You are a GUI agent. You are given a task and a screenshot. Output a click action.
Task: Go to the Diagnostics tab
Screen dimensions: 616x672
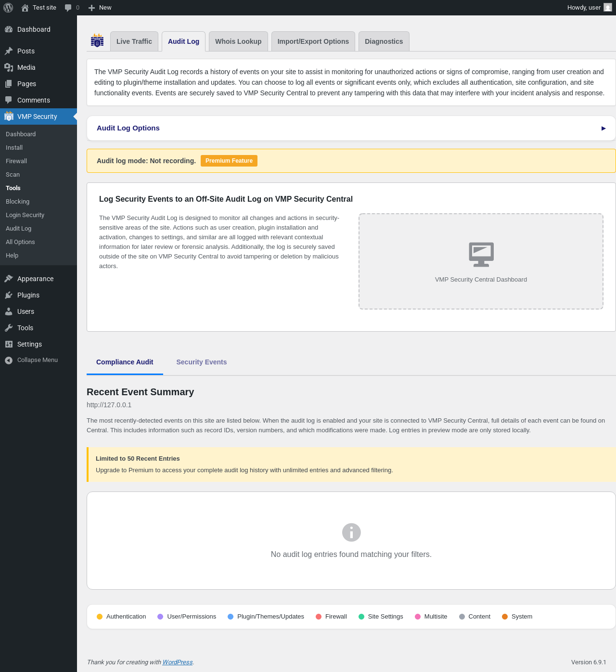[384, 41]
